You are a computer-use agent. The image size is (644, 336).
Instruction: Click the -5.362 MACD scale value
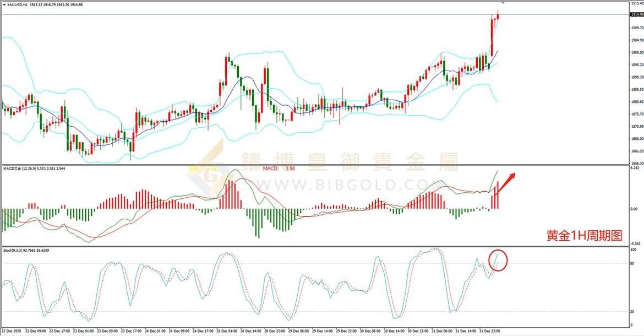pos(635,243)
